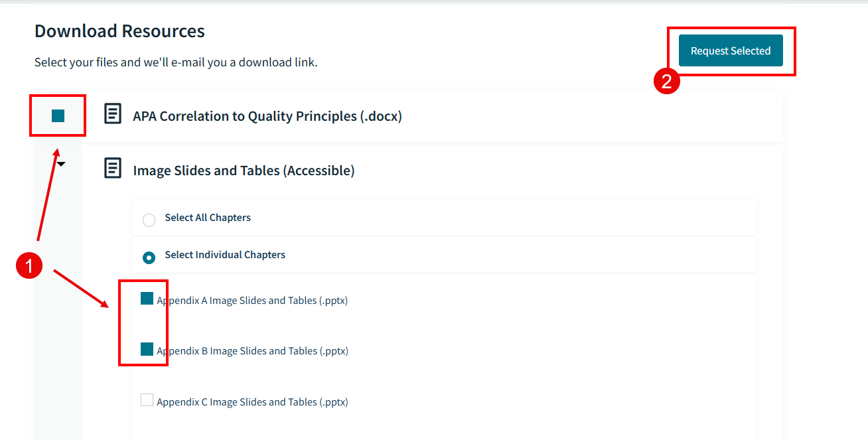Image resolution: width=868 pixels, height=440 pixels.
Task: Click the Download Resources heading
Action: pos(119,31)
